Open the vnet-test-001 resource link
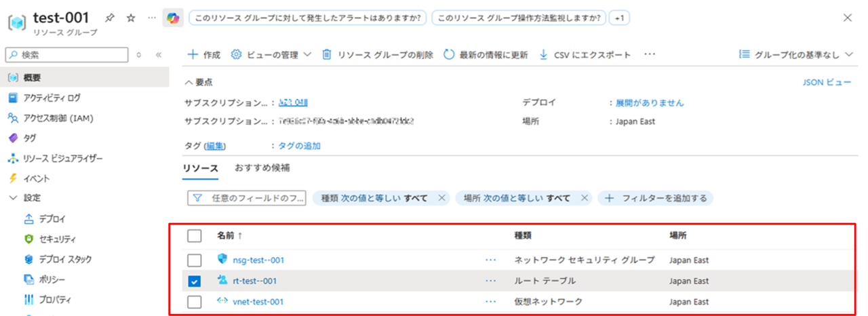 click(258, 302)
